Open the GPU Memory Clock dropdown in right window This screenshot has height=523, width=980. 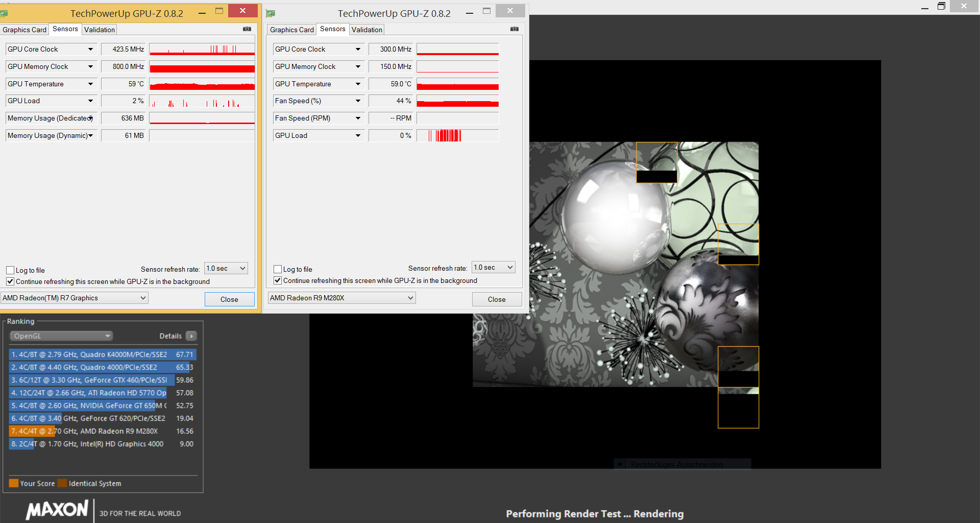[x=358, y=67]
